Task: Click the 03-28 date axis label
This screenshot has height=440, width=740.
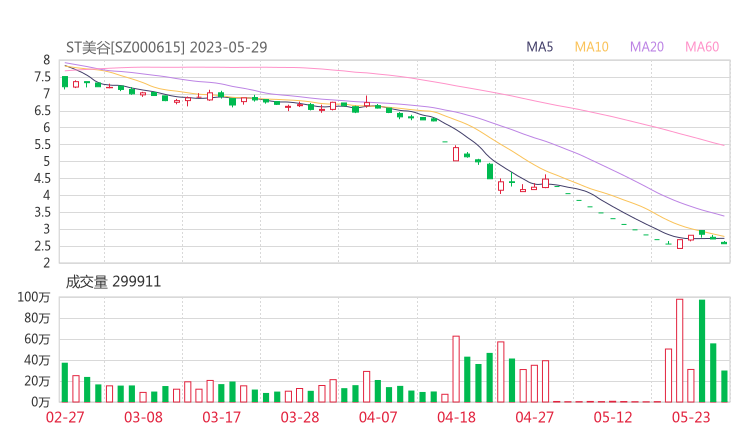Action: [x=300, y=417]
